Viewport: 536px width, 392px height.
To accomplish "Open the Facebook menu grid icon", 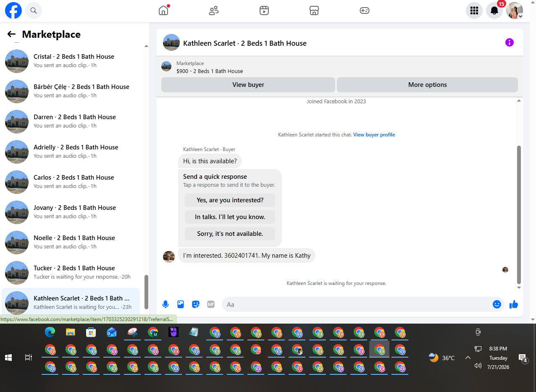I will coord(474,10).
